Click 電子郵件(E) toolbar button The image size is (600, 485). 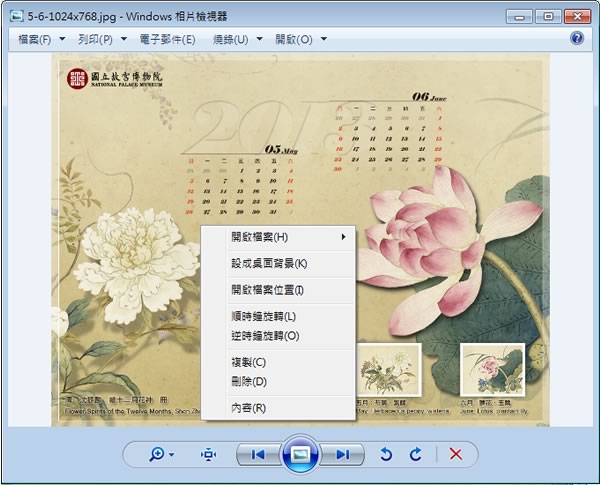point(168,39)
